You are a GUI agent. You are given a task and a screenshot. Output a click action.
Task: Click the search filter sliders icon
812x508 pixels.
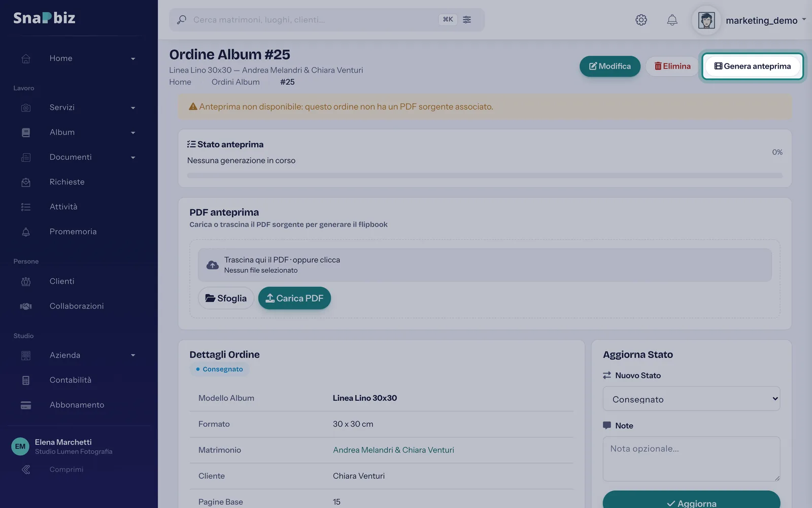[x=467, y=20]
